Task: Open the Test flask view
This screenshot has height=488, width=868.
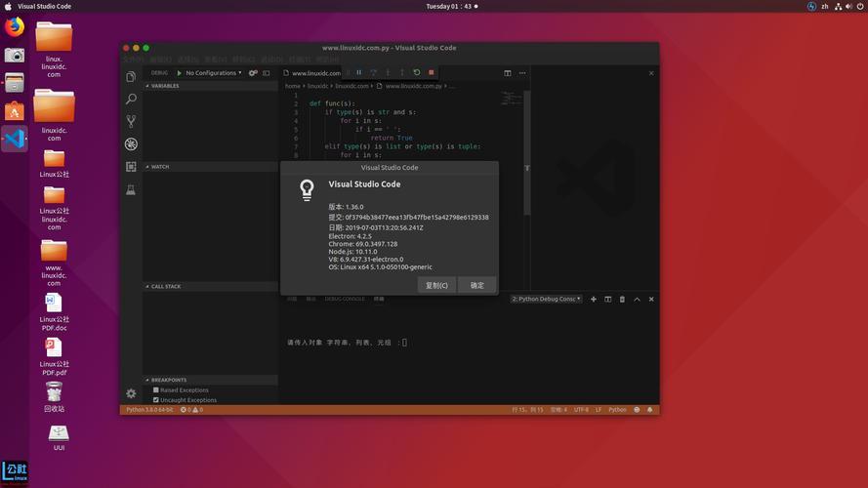Action: [131, 189]
